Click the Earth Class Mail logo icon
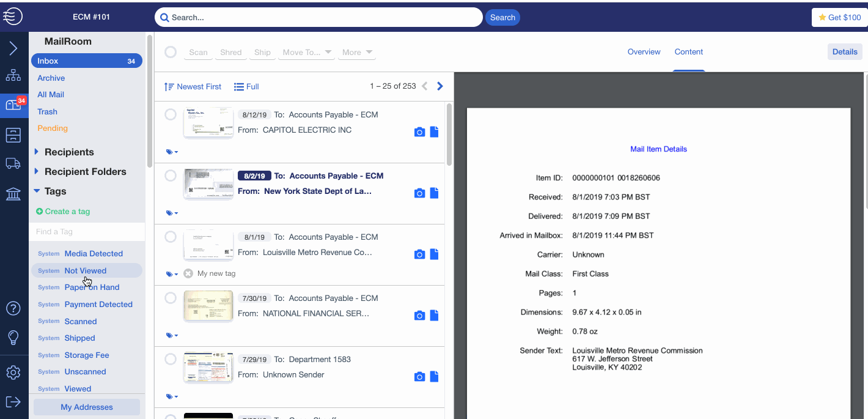868x419 pixels. click(x=13, y=17)
